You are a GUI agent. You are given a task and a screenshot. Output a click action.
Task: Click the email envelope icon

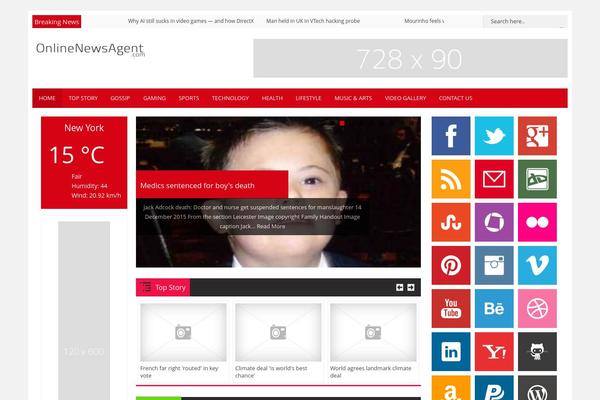[494, 179]
